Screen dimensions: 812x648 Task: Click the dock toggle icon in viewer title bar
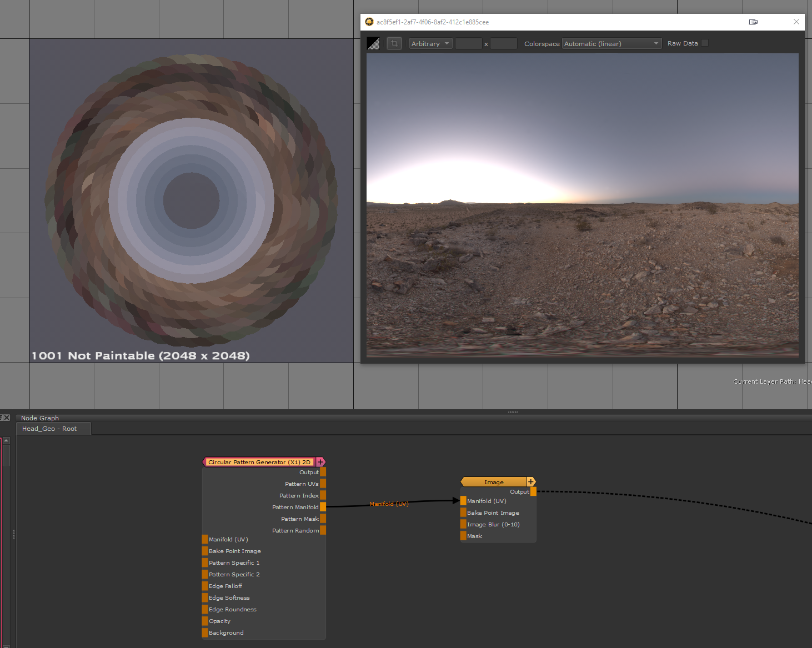(753, 22)
